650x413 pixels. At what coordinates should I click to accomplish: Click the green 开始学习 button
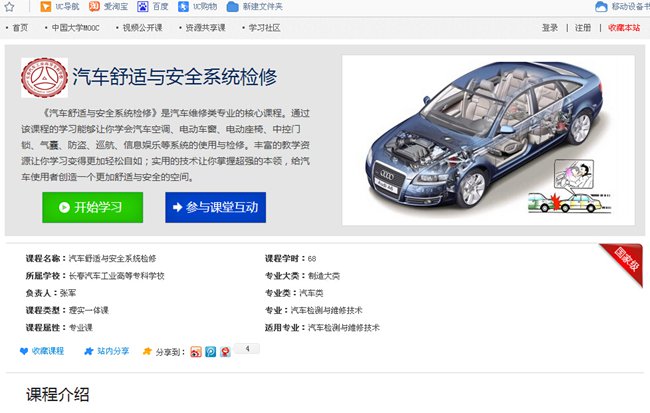click(x=85, y=207)
